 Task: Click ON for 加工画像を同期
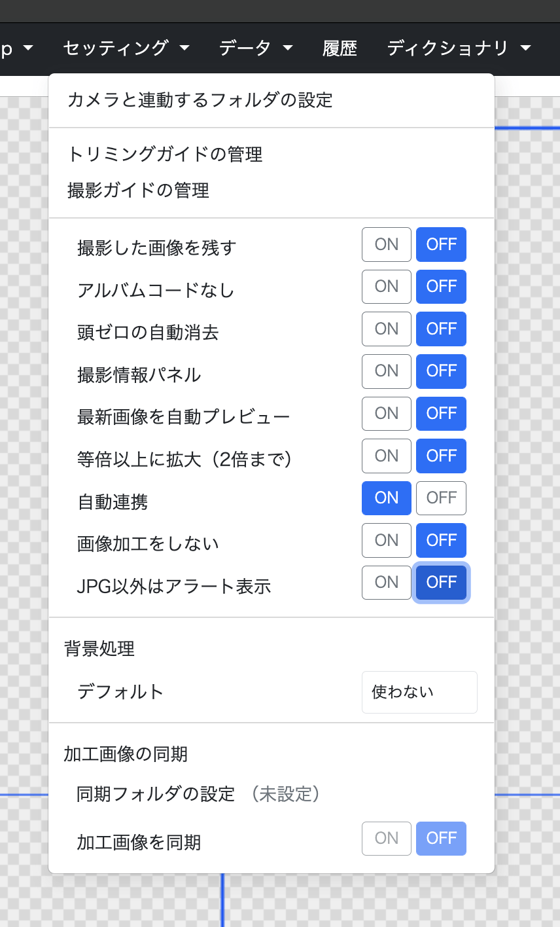point(386,839)
